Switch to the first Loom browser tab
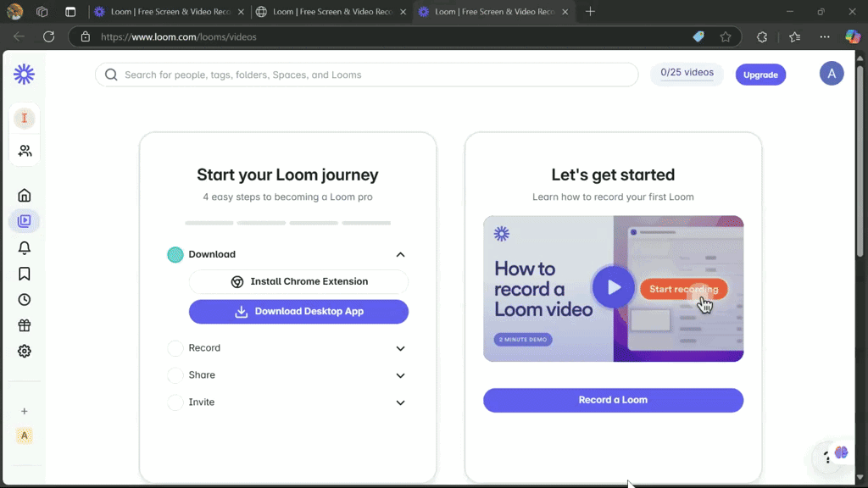The image size is (868, 488). pos(161,12)
